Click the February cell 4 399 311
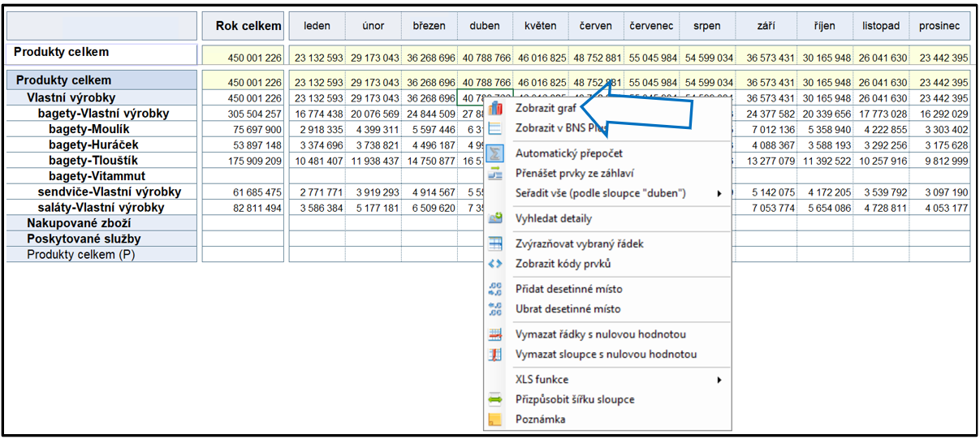Screen dimensions: 980x439 pos(373,129)
